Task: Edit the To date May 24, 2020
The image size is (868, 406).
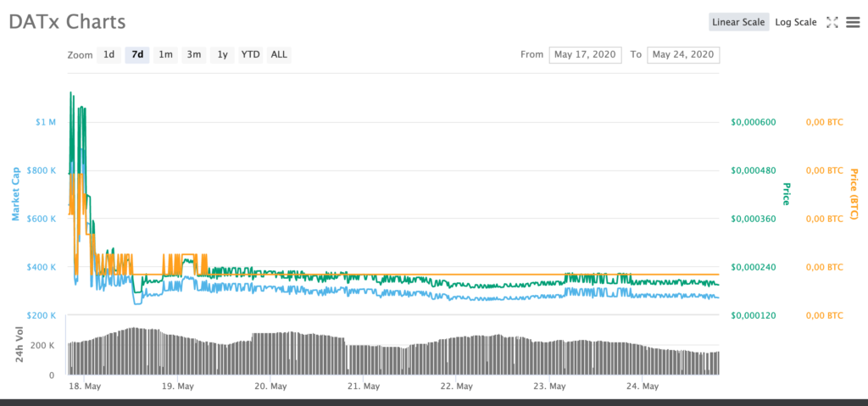Action: [683, 55]
